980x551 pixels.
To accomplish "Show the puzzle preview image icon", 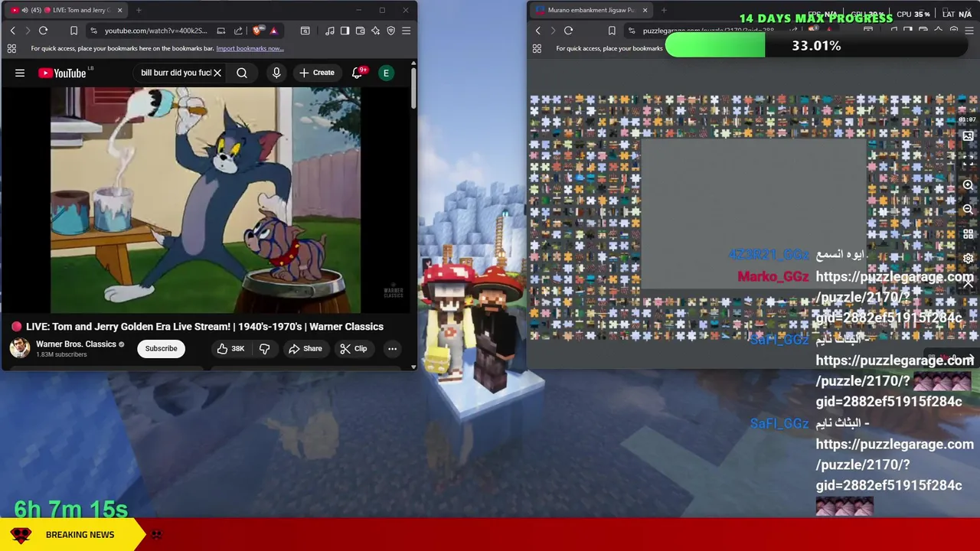I will pyautogui.click(x=968, y=136).
